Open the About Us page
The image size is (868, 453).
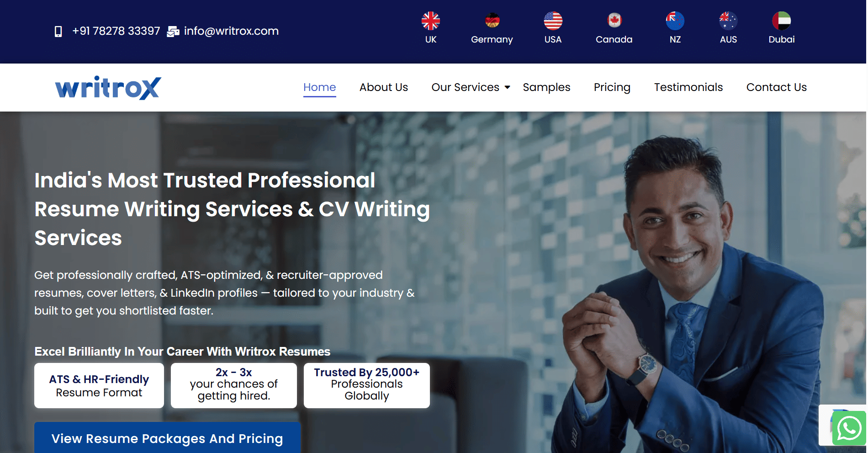pyautogui.click(x=383, y=87)
